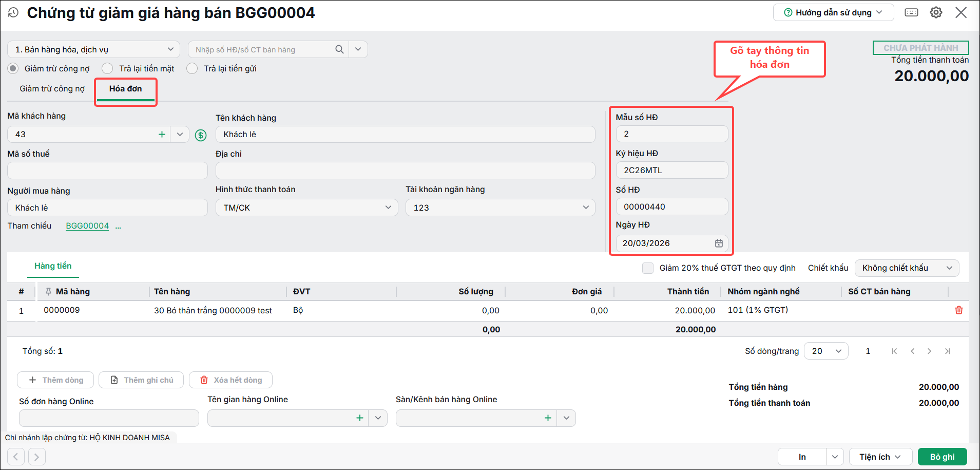Select Giảm trừ công nợ radio option

pyautogui.click(x=13, y=68)
